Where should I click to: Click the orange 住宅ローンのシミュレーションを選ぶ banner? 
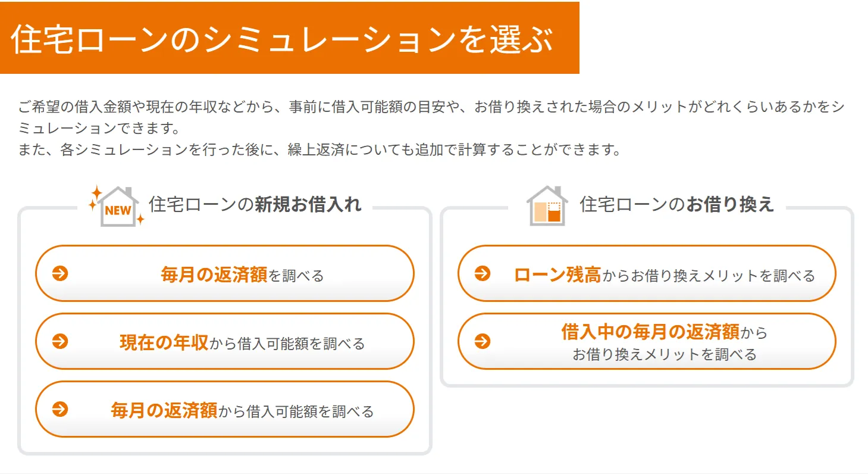click(x=290, y=38)
